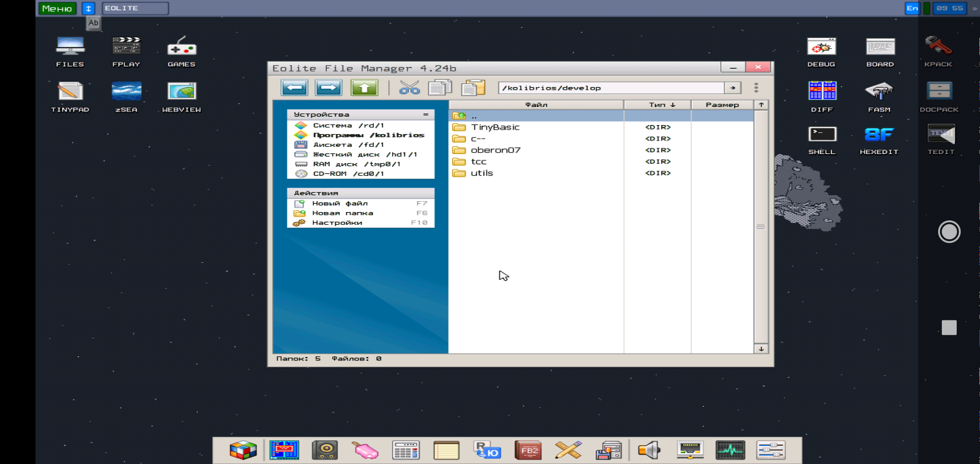Open FILES desktop icon

[x=70, y=52]
